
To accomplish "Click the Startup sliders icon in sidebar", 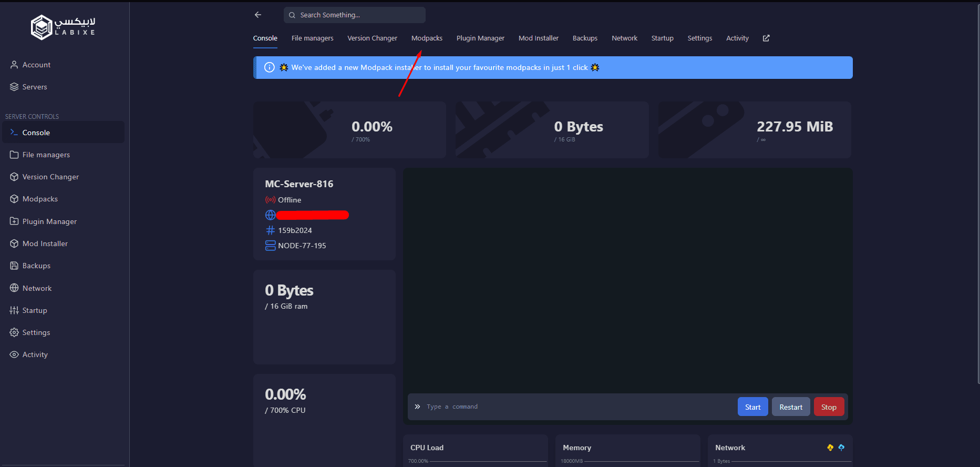I will 14,310.
